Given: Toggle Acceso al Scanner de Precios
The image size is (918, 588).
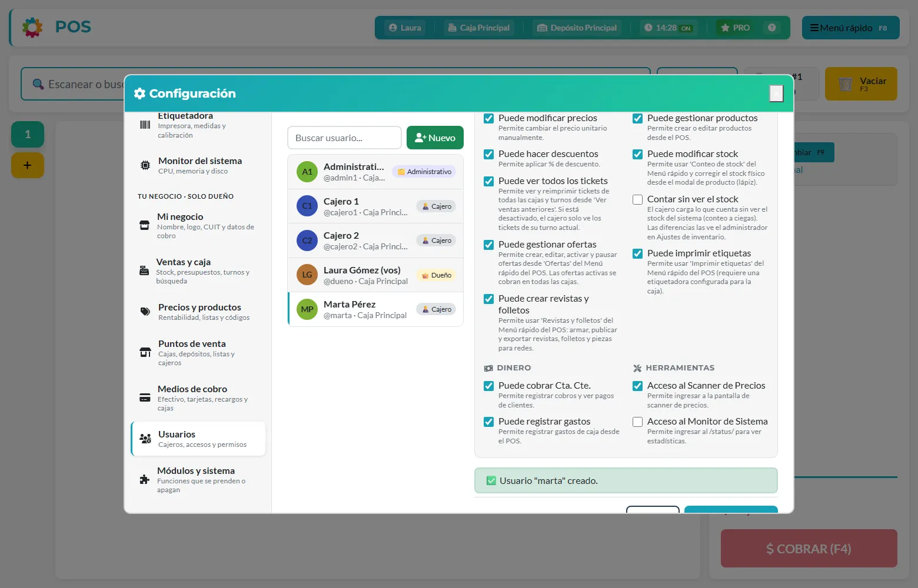Looking at the screenshot, I should (x=637, y=386).
